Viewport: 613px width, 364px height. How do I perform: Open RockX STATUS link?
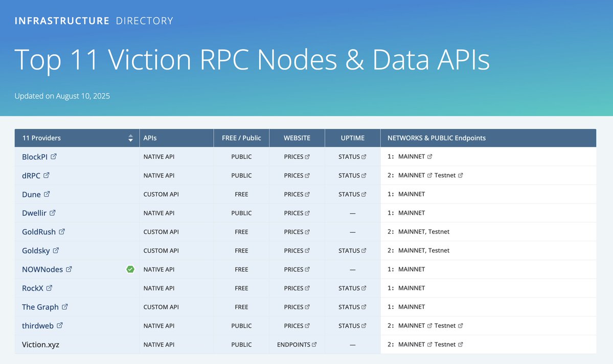[352, 288]
